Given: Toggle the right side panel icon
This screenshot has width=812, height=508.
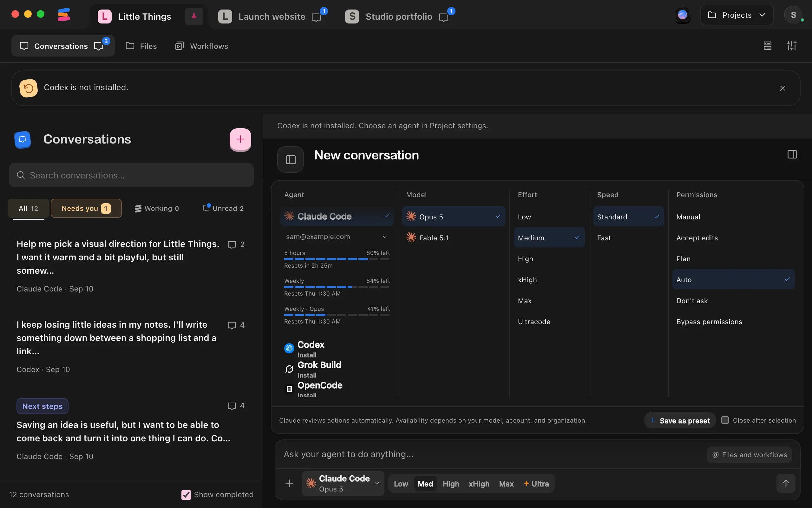Looking at the screenshot, I should [x=792, y=154].
